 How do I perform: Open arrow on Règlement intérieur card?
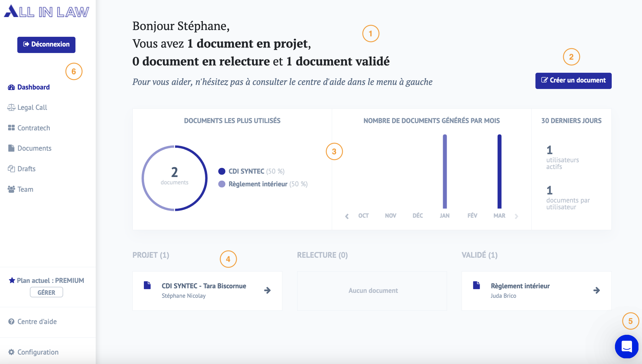pos(597,290)
